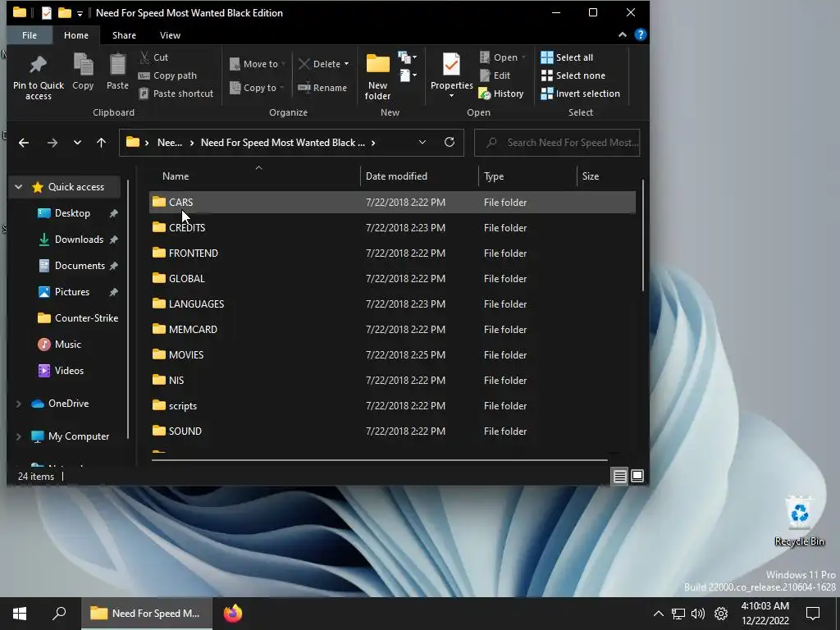Sort by the Type column header

[x=527, y=176]
